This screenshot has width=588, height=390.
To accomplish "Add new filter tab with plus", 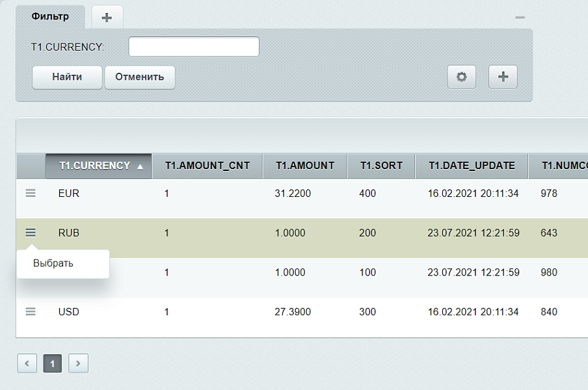I will 107,18.
